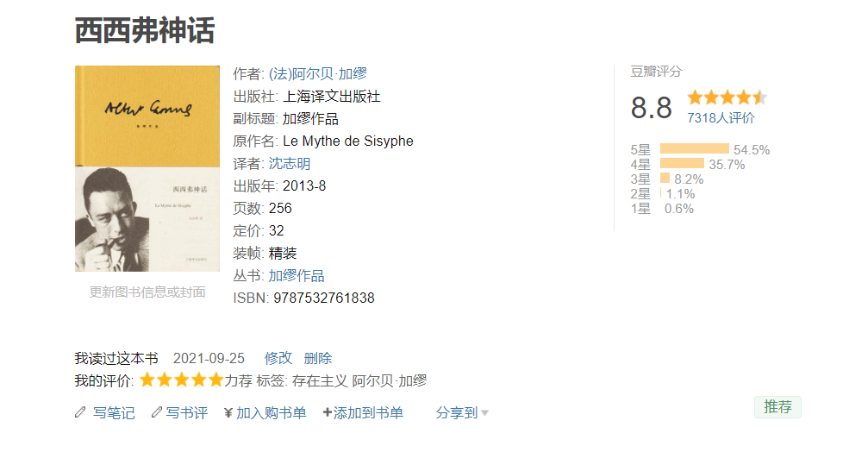Image resolution: width=868 pixels, height=471 pixels.
Task: Click the green 推荐 button
Action: pos(777,407)
